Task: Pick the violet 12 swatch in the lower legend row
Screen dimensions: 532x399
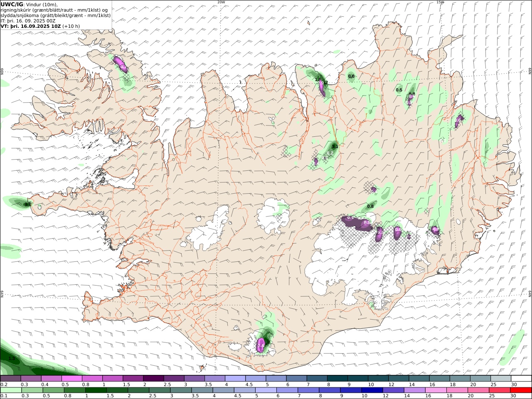Action: pos(393,390)
